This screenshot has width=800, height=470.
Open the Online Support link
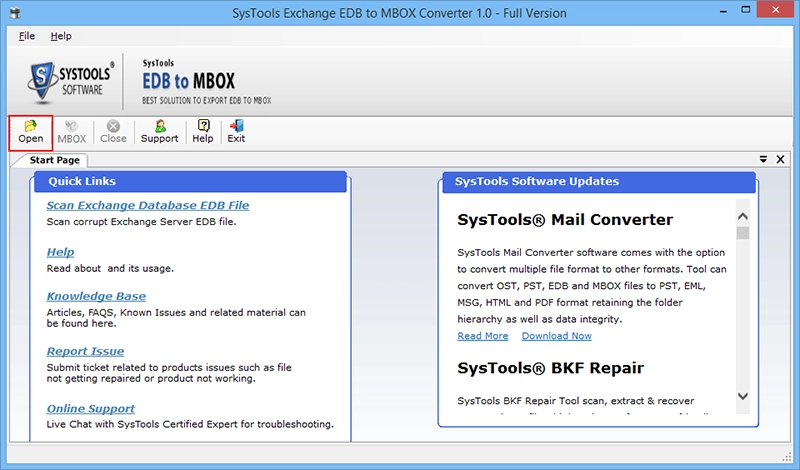(91, 409)
